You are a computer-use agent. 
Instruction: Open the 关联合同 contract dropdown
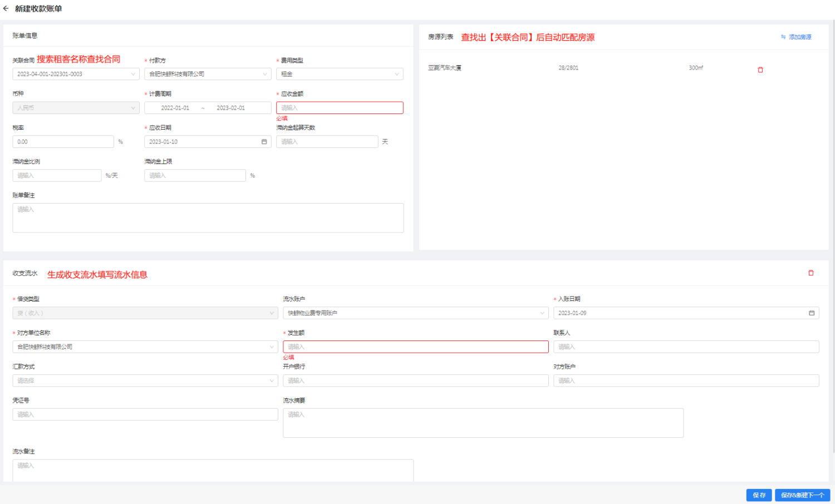tap(76, 74)
